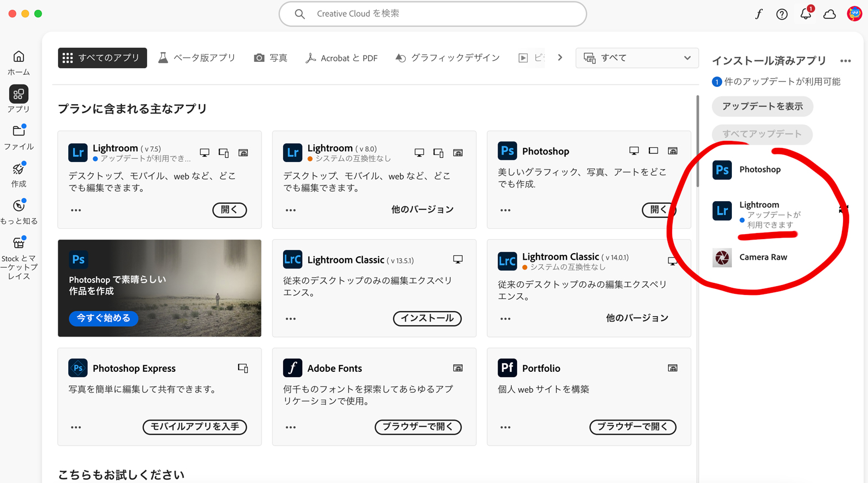Image resolution: width=868 pixels, height=483 pixels.
Task: Open the help question mark icon
Action: pyautogui.click(x=781, y=15)
